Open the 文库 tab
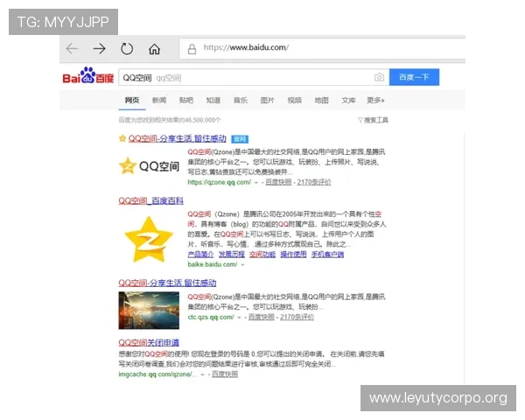 click(348, 100)
